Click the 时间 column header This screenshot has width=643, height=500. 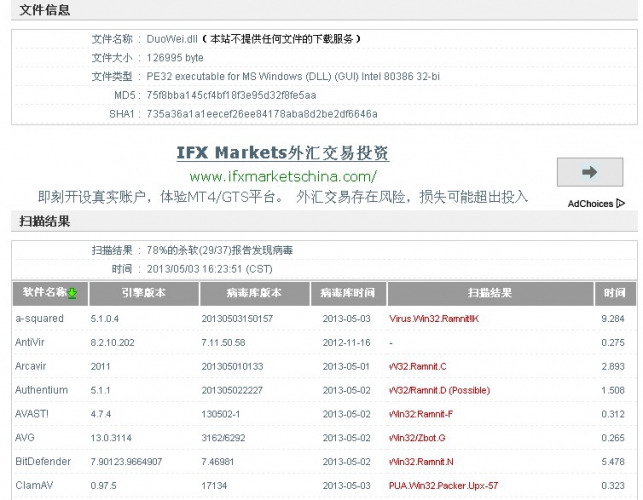614,294
